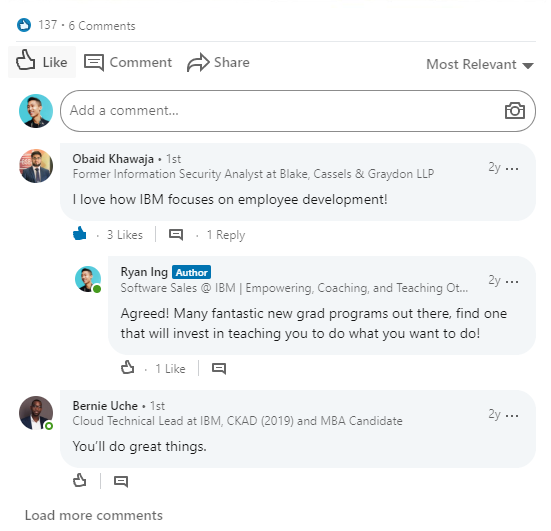Screen dimensions: 551x531
Task: Expand the Most Relevant sort dropdown
Action: (x=480, y=65)
